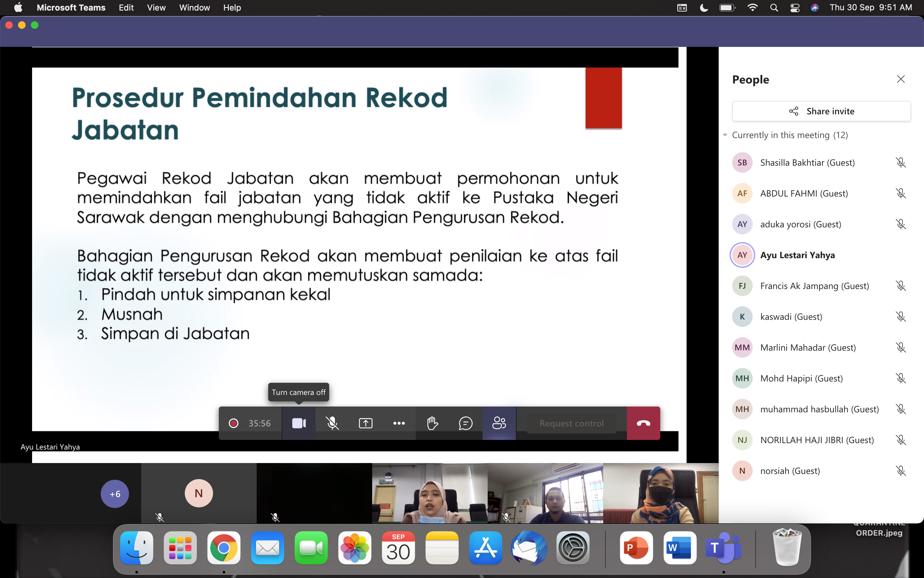This screenshot has width=924, height=578.
Task: Click ABDUL FAHMI's muted mic icon
Action: click(x=901, y=193)
